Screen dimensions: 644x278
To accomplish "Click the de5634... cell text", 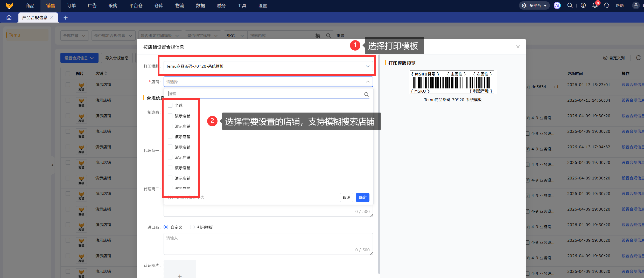I will coord(540,87).
